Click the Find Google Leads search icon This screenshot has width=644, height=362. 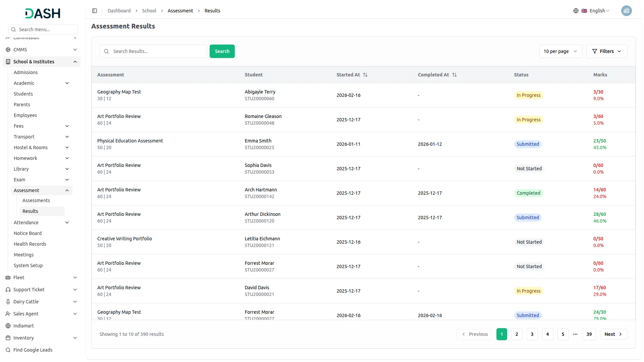click(x=8, y=350)
